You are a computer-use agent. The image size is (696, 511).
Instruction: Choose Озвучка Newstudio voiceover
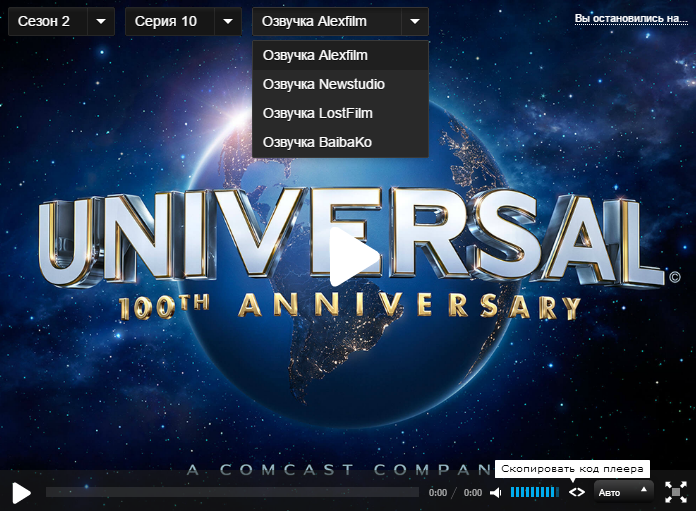[340, 84]
